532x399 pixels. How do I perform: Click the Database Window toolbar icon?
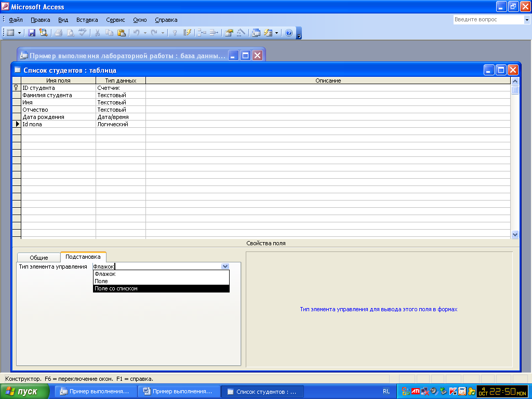click(x=256, y=33)
